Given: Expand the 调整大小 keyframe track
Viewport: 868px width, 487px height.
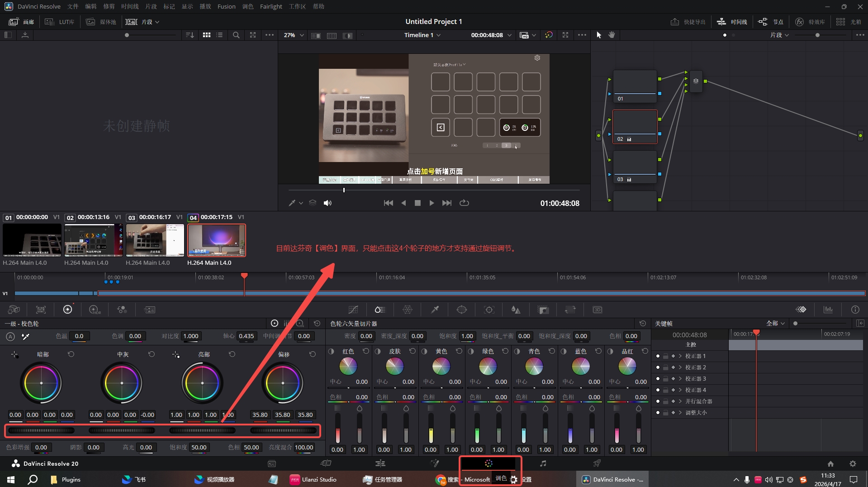Looking at the screenshot, I should [x=680, y=413].
